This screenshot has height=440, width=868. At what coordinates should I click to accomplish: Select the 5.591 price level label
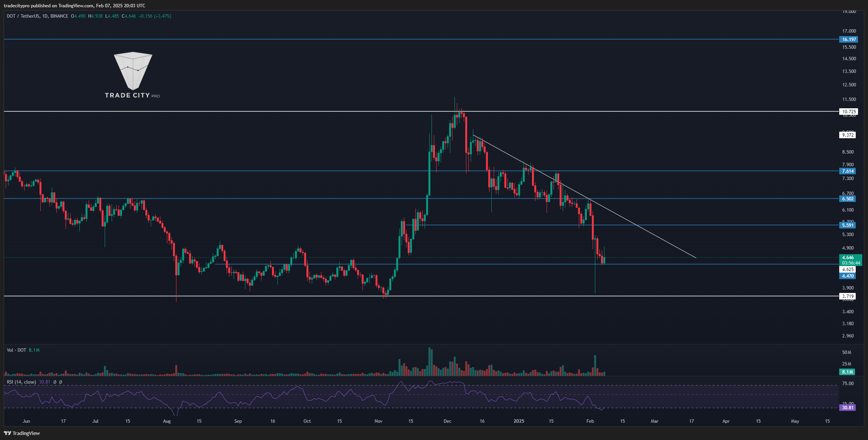click(847, 225)
